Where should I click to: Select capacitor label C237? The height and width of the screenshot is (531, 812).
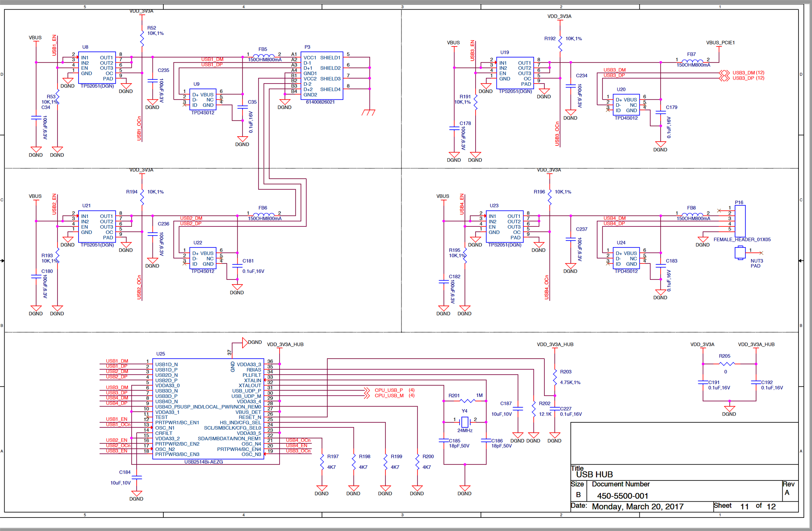coord(582,229)
